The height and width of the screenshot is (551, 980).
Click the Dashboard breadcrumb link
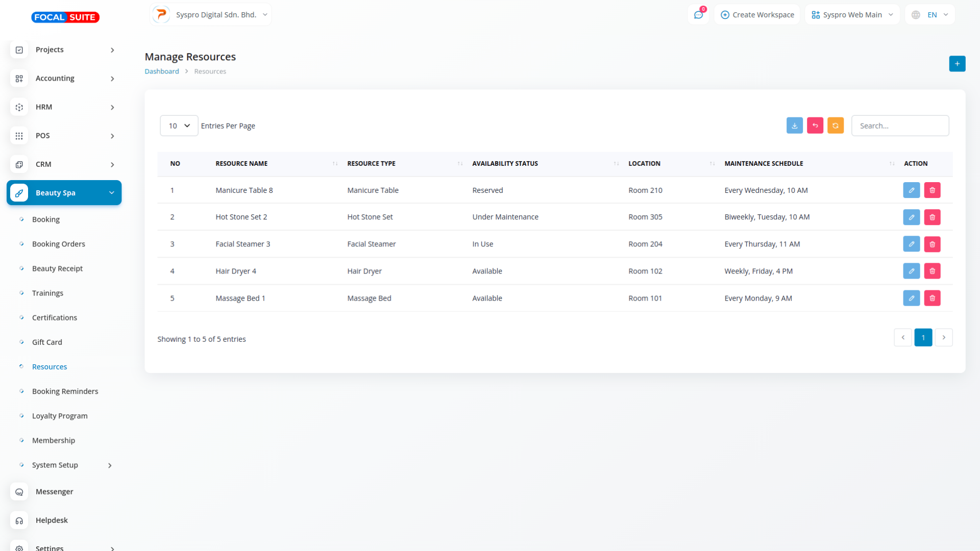[161, 71]
